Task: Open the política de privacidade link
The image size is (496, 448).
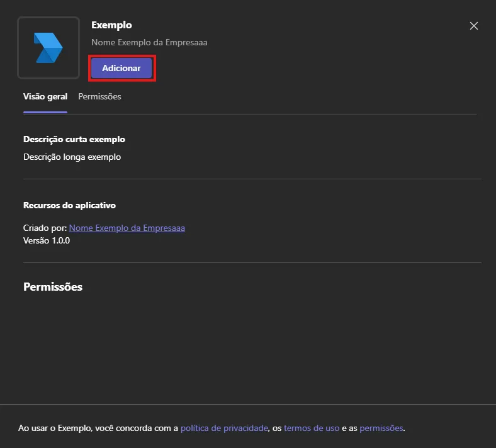Action: (224, 428)
